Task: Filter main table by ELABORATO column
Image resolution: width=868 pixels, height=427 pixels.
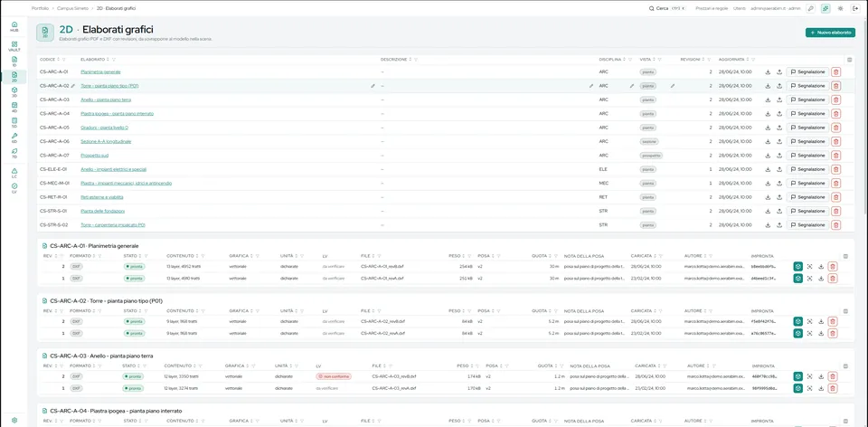Action: click(114, 60)
